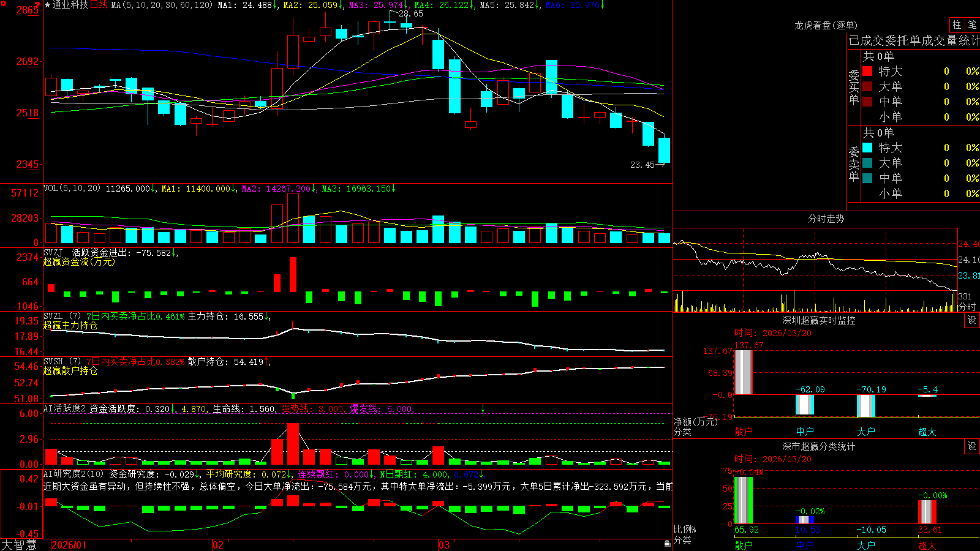This screenshot has height=551, width=980.
Task: Click the 已成交委托单成交量统计 header
Action: point(914,40)
